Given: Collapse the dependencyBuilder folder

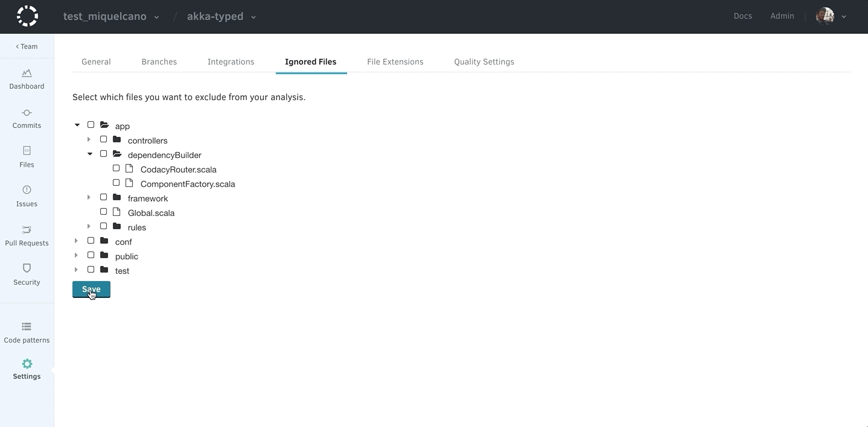Looking at the screenshot, I should (x=89, y=154).
